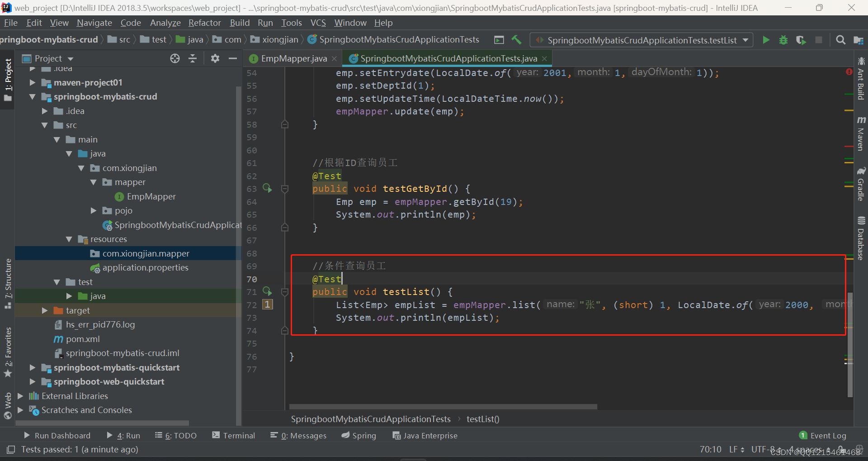Build project with the hammer icon
The height and width of the screenshot is (461, 868).
coord(516,40)
